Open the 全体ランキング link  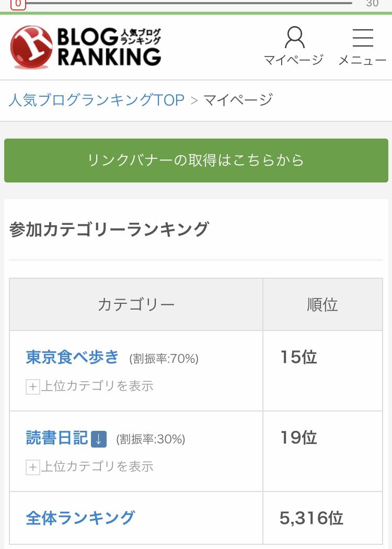coord(80,518)
